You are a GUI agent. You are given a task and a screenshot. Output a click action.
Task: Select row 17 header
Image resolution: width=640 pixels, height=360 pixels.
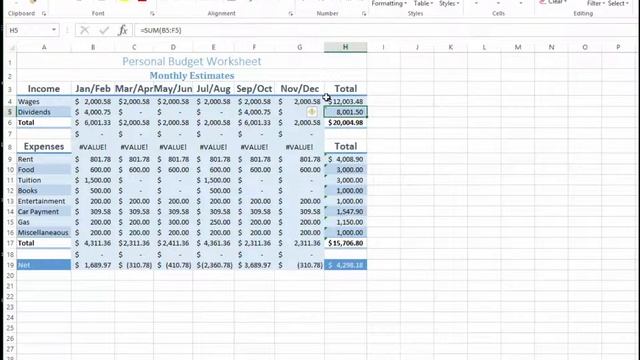click(x=10, y=243)
